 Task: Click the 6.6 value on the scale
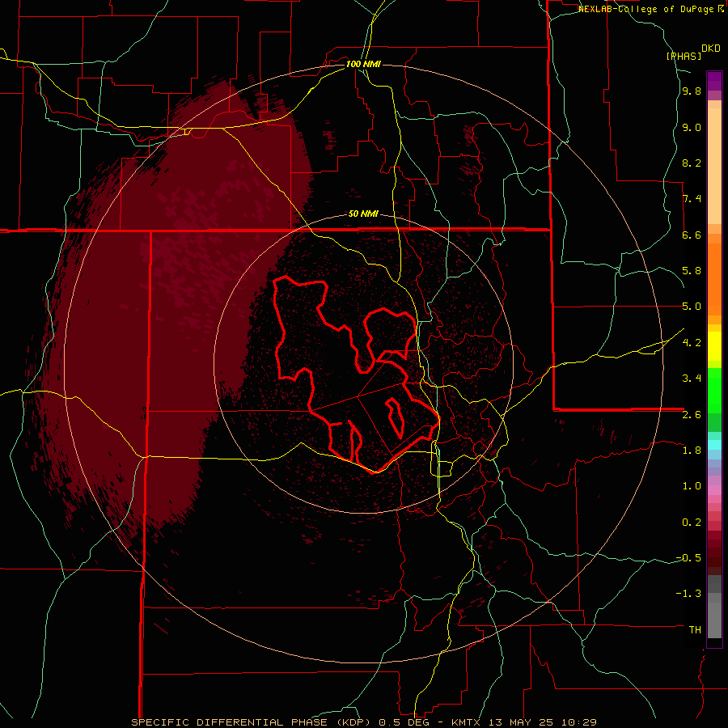[692, 235]
